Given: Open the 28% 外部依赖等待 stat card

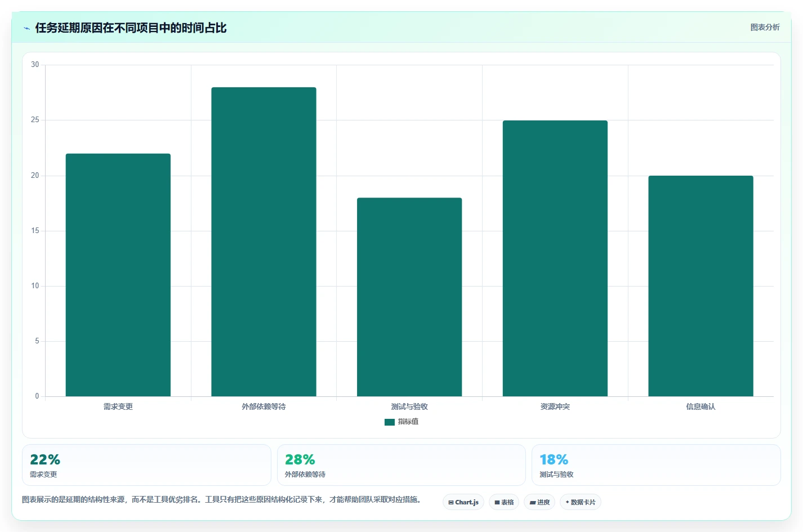Looking at the screenshot, I should click(x=401, y=465).
